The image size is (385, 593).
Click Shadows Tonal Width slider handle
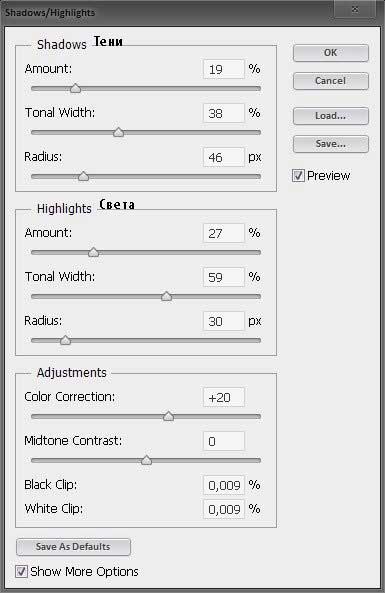pos(119,132)
